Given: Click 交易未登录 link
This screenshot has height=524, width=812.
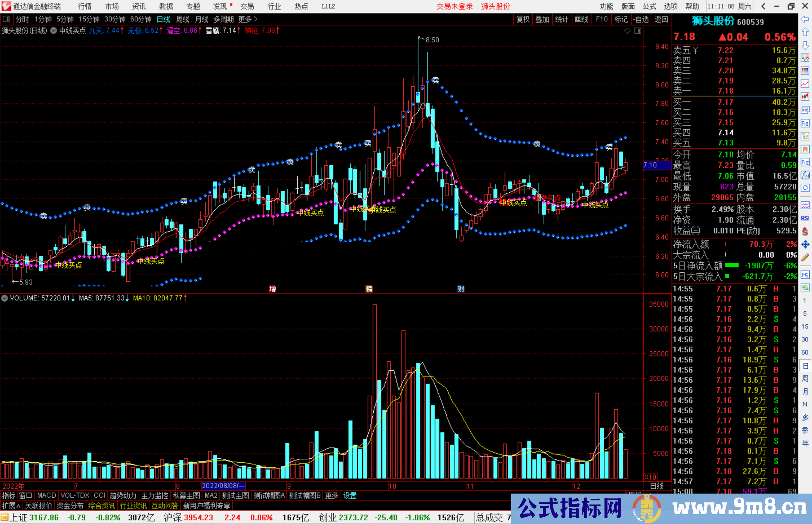Looking at the screenshot, I should 454,6.
